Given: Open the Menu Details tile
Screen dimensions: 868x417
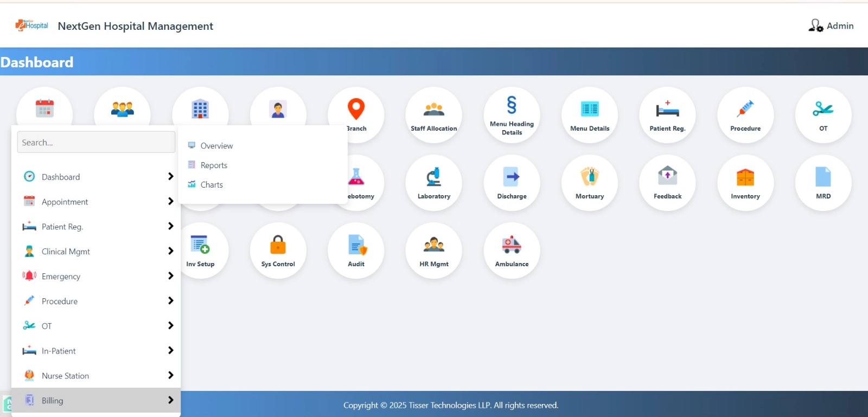Looking at the screenshot, I should click(590, 115).
